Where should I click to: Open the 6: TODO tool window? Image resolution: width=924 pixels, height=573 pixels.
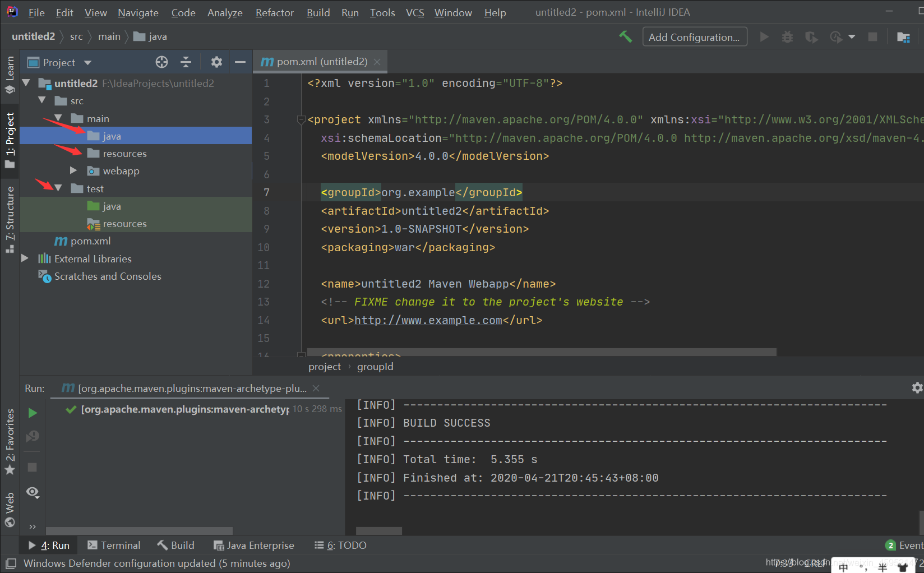tap(340, 545)
